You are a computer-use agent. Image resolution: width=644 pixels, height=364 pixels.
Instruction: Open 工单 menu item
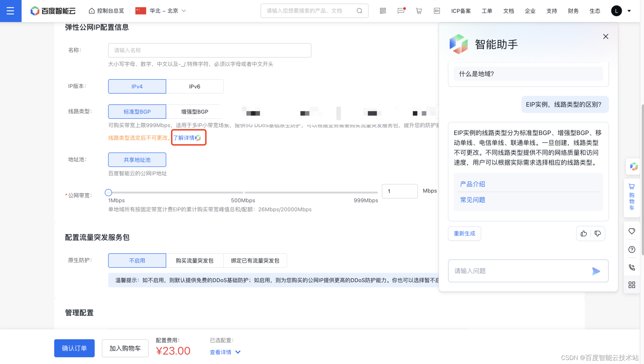[x=487, y=11]
